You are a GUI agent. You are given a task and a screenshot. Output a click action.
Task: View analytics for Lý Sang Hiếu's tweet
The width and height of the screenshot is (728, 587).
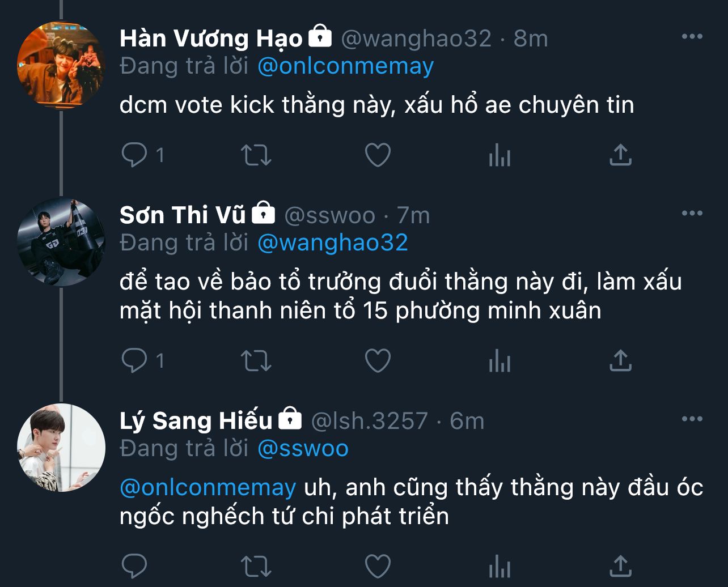coord(500,566)
